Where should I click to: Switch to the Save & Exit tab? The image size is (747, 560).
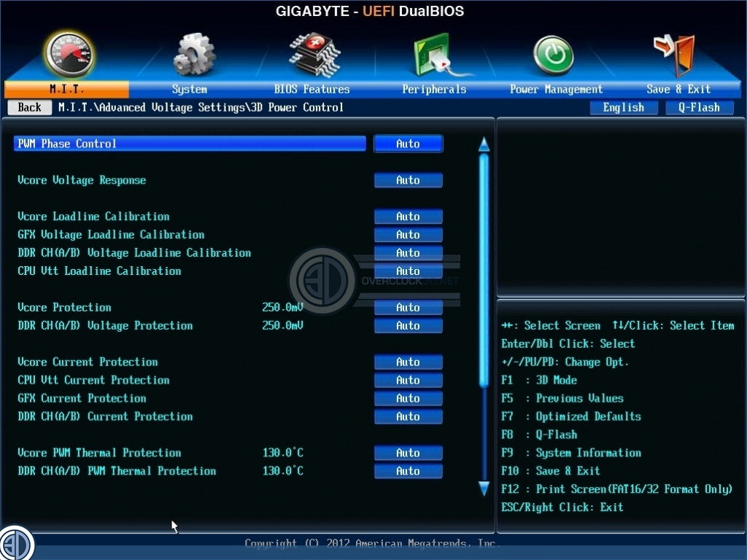click(x=678, y=89)
